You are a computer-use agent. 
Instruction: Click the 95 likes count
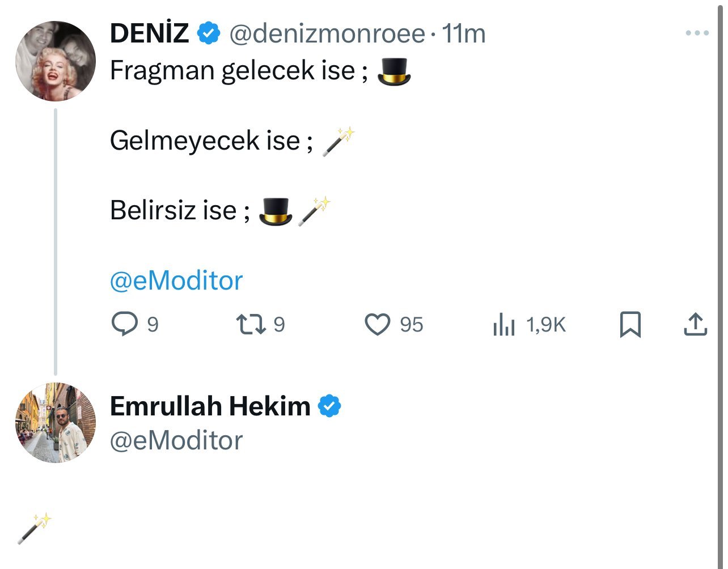pyautogui.click(x=412, y=325)
